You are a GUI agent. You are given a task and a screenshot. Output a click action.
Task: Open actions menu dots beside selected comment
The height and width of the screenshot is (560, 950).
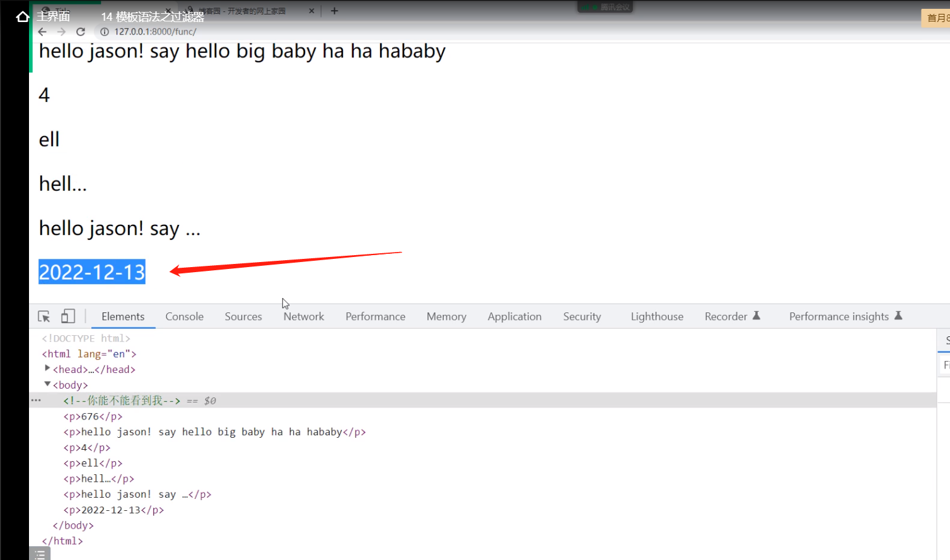tap(36, 400)
